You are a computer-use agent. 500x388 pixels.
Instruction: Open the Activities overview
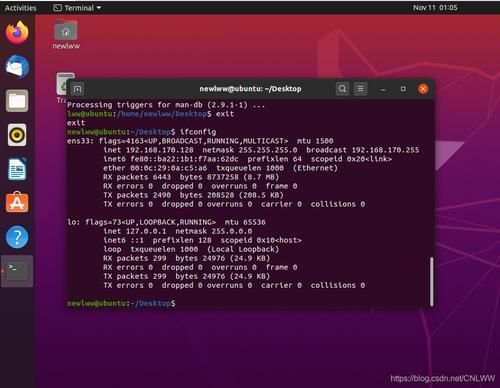20,8
